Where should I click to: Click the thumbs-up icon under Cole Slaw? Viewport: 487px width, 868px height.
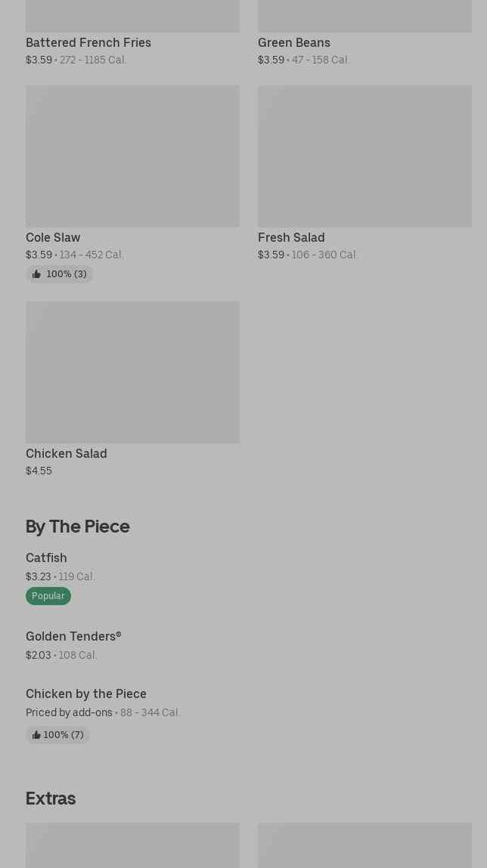[36, 274]
